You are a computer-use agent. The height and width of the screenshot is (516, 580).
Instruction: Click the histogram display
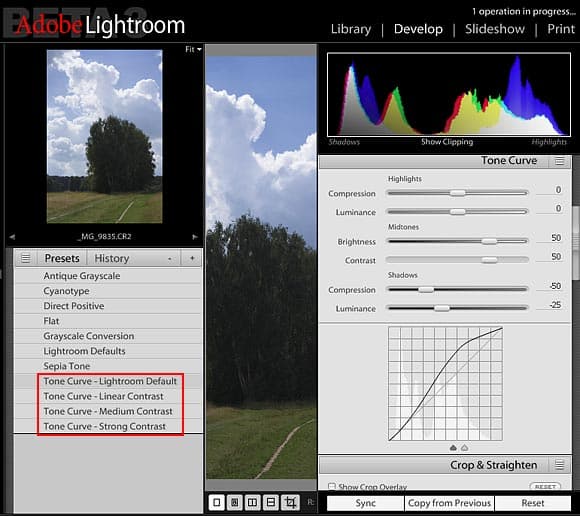tap(449, 94)
